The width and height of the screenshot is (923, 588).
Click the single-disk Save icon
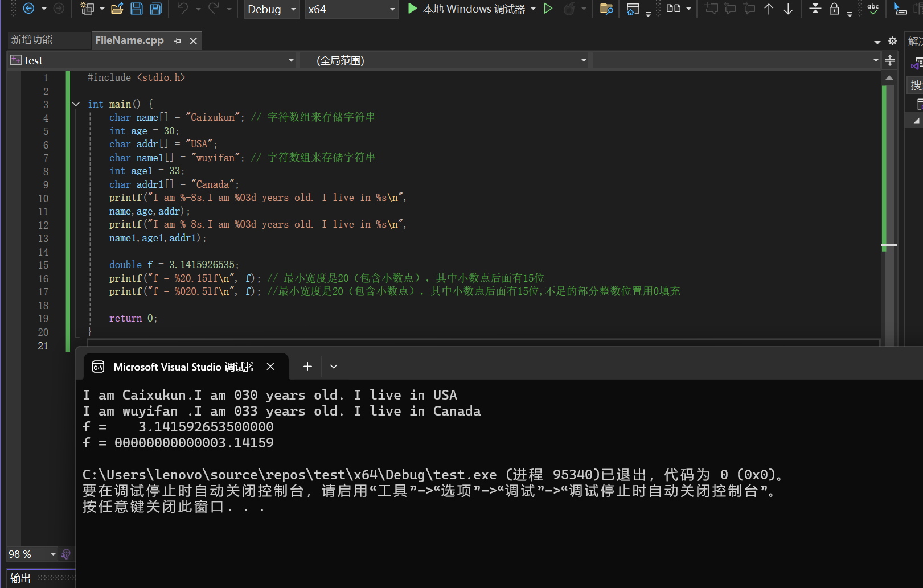tap(137, 9)
